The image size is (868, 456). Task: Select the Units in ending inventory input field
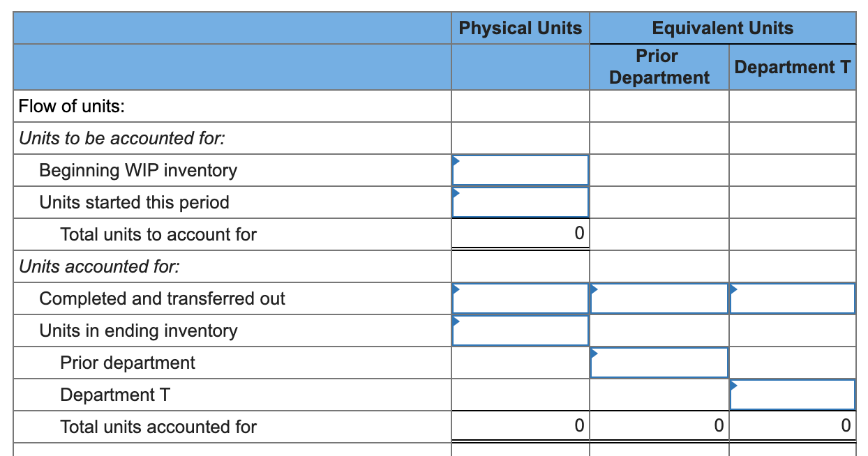click(521, 330)
